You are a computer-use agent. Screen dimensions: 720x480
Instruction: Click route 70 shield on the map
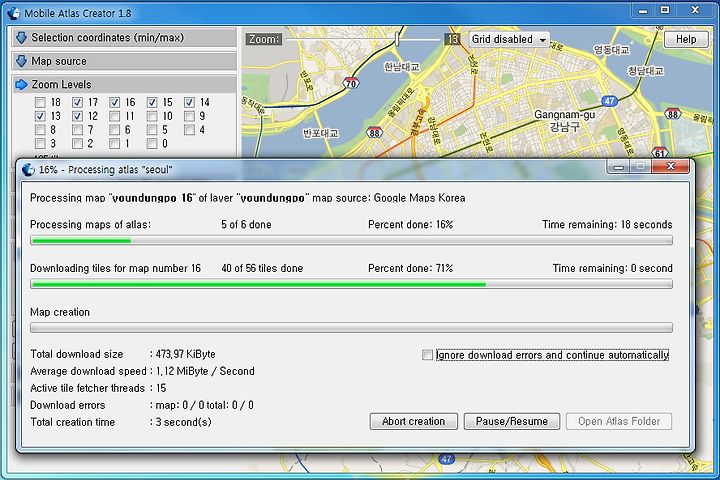(351, 83)
